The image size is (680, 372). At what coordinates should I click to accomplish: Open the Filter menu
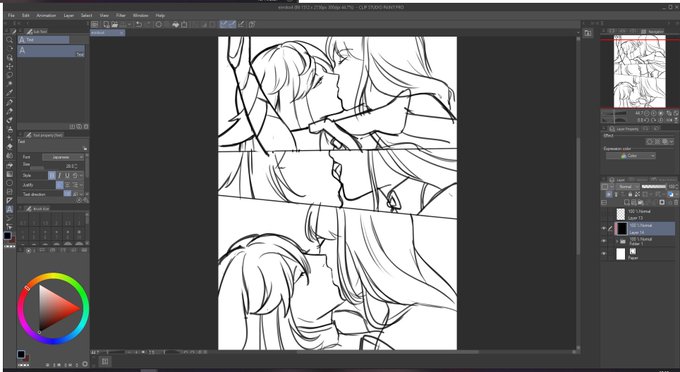click(121, 15)
